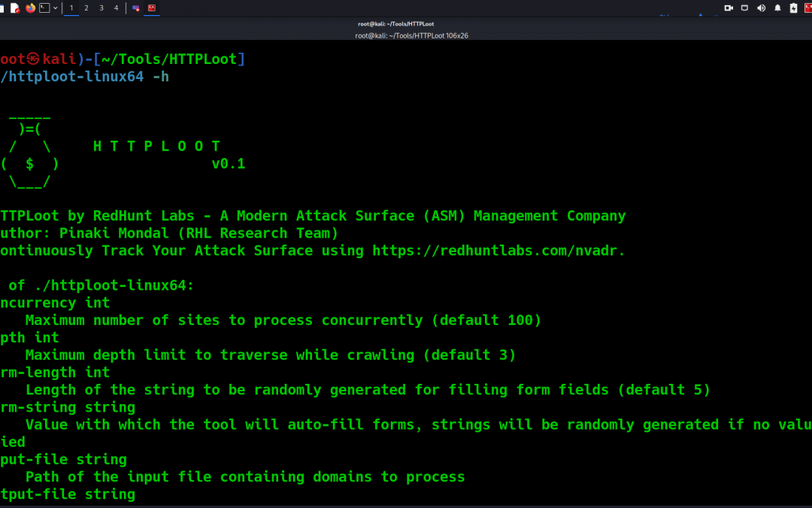
Task: Click 'Path of the input file' line
Action: (245, 477)
